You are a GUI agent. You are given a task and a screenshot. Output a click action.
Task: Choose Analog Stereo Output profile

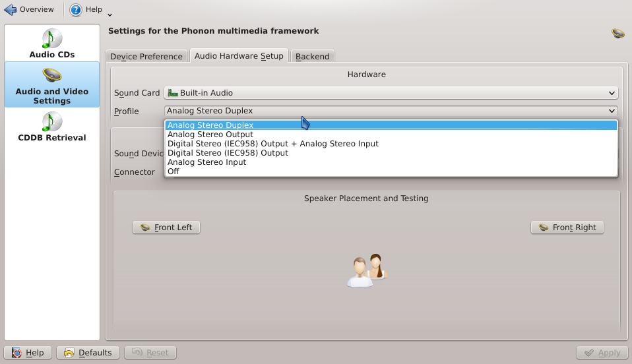pyautogui.click(x=391, y=135)
